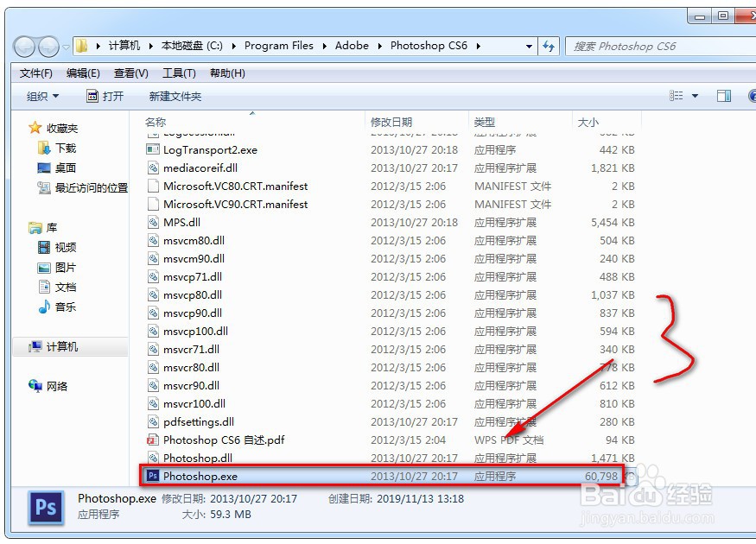Open the 工具(T) menu

click(179, 73)
